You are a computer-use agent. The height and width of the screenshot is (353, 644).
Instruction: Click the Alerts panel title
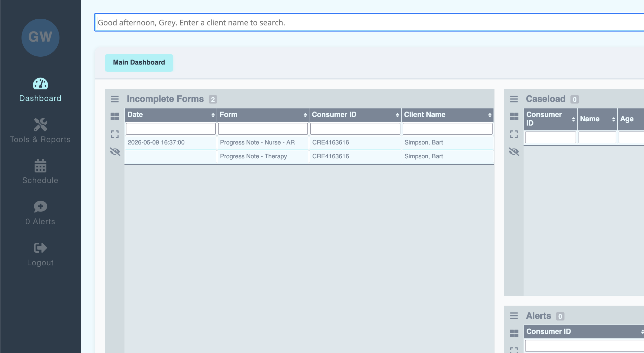pyautogui.click(x=539, y=316)
